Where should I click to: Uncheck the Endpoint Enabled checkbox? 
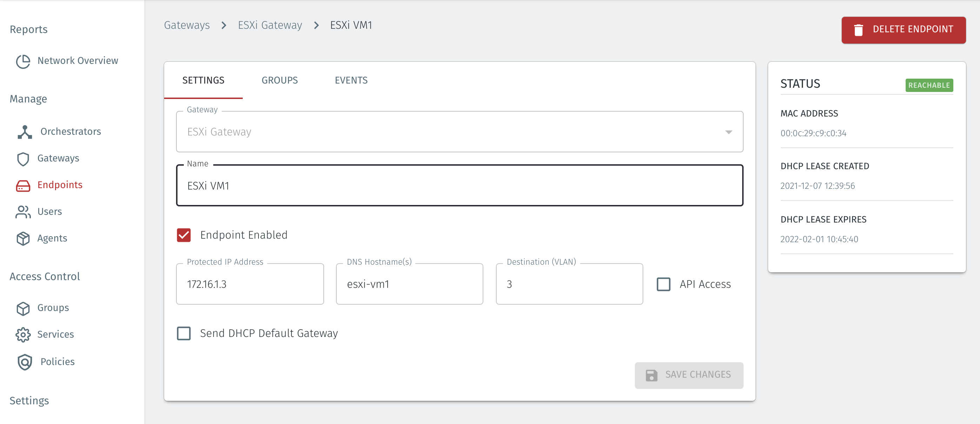(x=184, y=235)
